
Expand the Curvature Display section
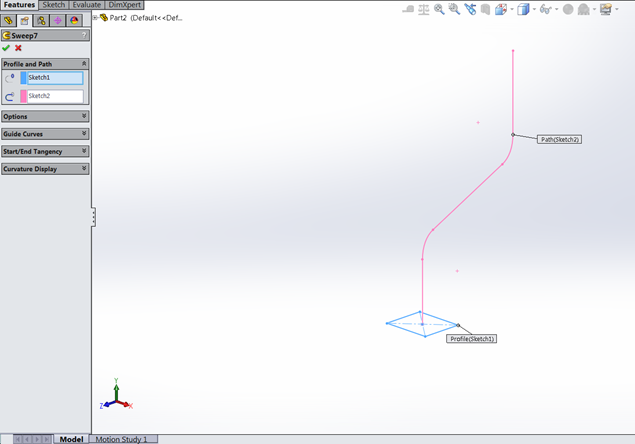coord(84,169)
